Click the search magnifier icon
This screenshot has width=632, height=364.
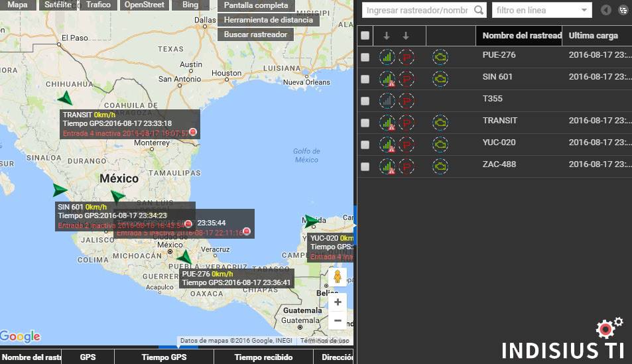478,10
